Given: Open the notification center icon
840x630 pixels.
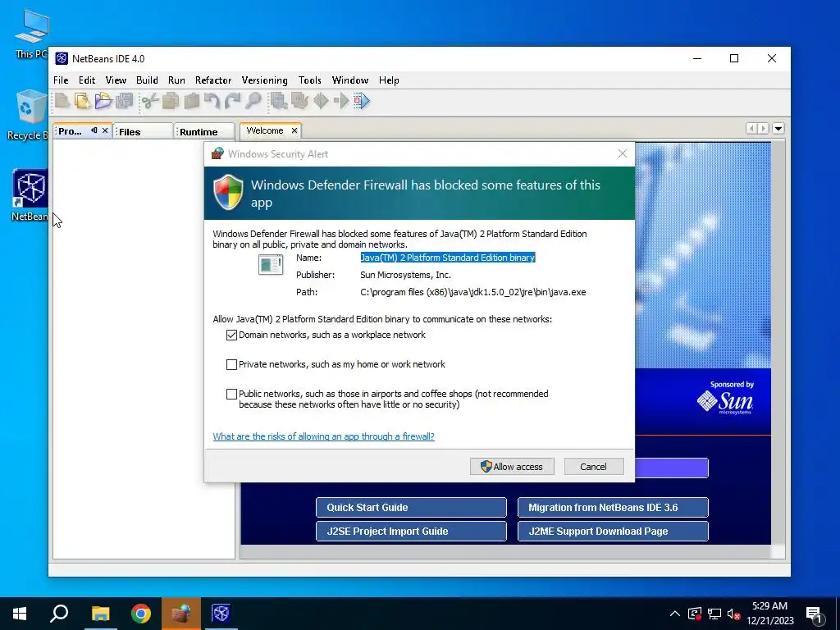Looking at the screenshot, I should [814, 614].
